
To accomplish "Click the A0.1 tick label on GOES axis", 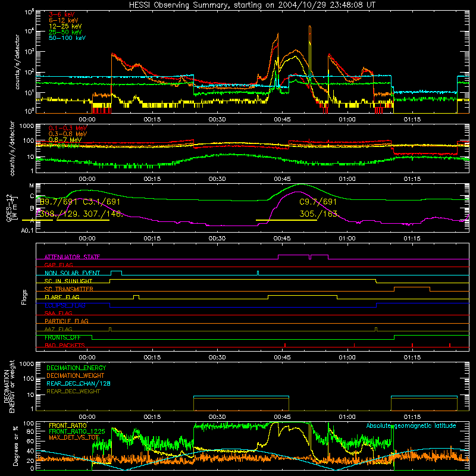I will (x=27, y=230).
